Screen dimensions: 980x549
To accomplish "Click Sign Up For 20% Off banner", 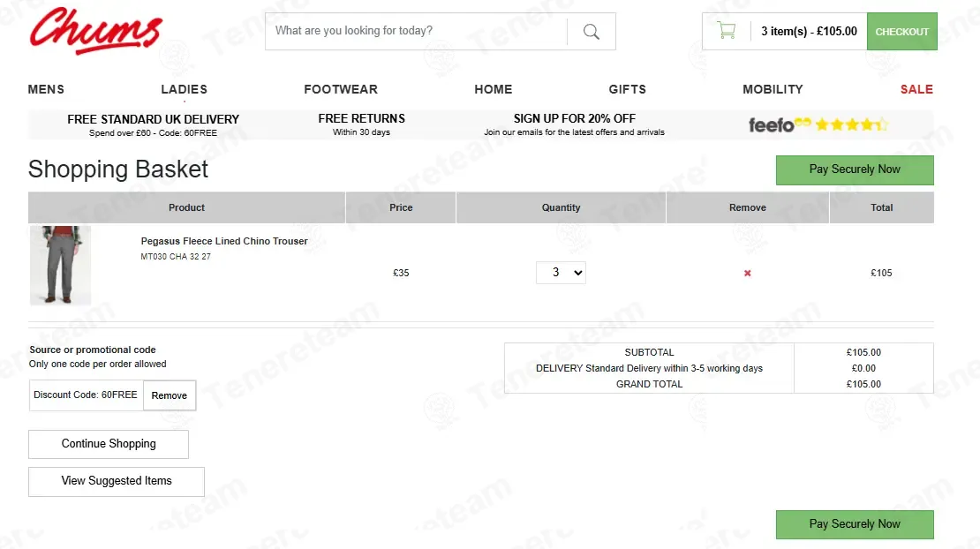I will (x=575, y=124).
